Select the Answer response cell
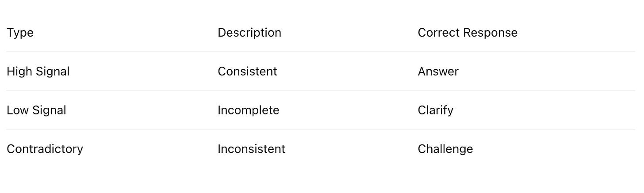 click(x=438, y=72)
